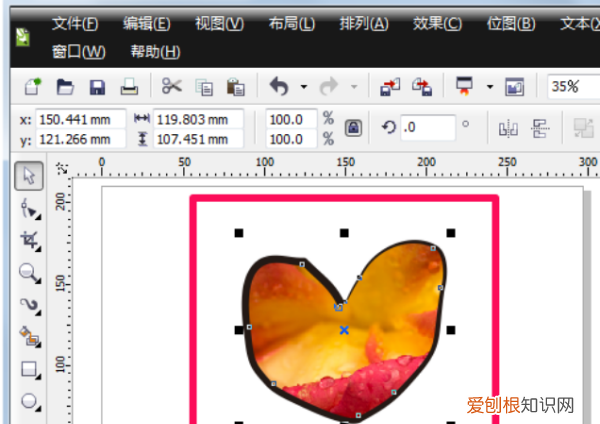Activate the Zoom magnifier tool
This screenshot has width=600, height=424.
[x=29, y=272]
